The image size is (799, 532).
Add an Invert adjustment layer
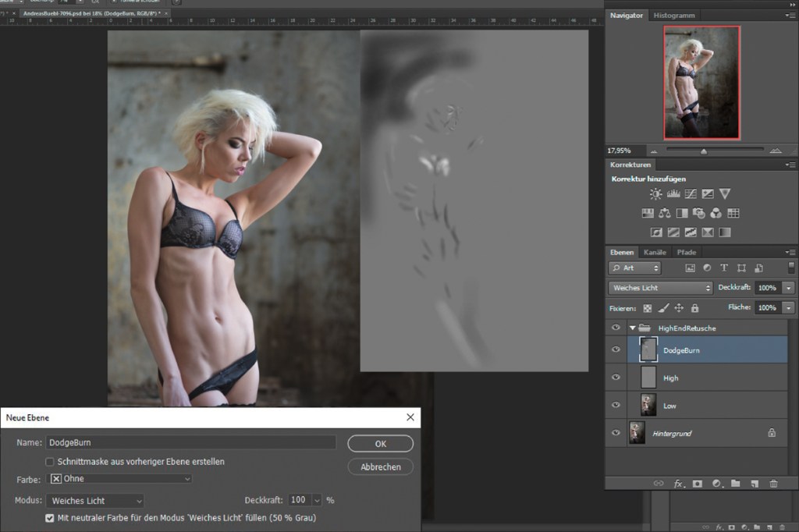point(656,232)
